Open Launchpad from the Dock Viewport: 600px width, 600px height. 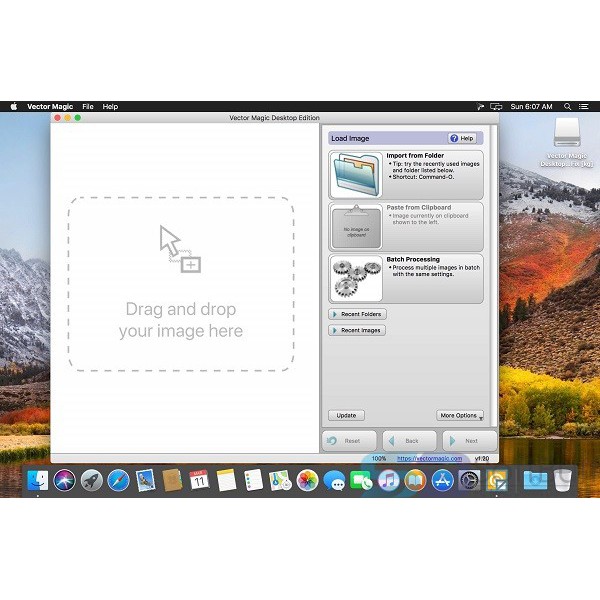tap(91, 480)
